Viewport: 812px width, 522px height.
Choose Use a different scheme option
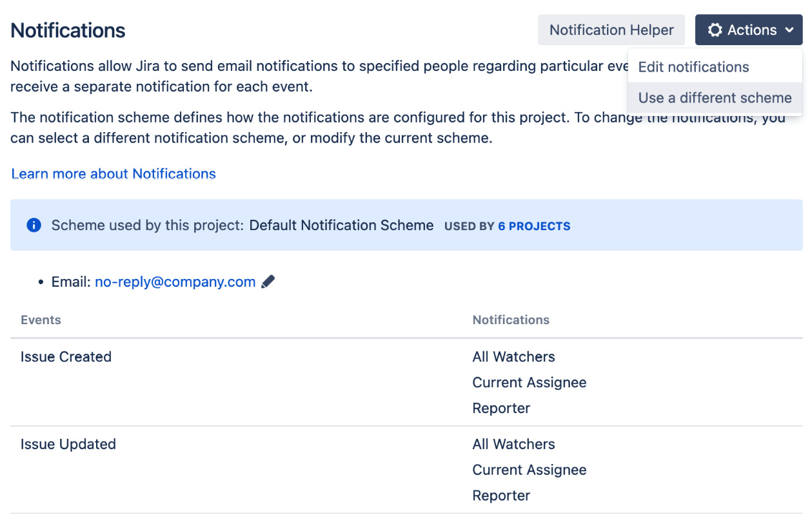(715, 97)
